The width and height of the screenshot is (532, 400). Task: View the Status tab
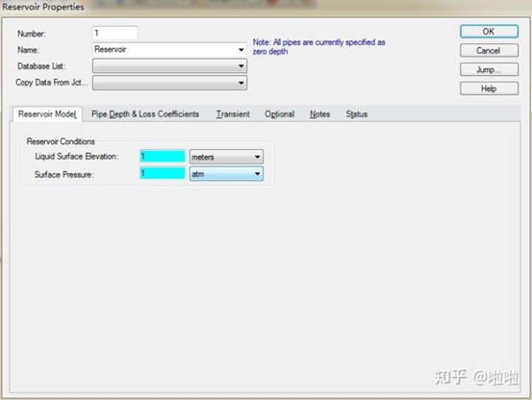point(357,114)
